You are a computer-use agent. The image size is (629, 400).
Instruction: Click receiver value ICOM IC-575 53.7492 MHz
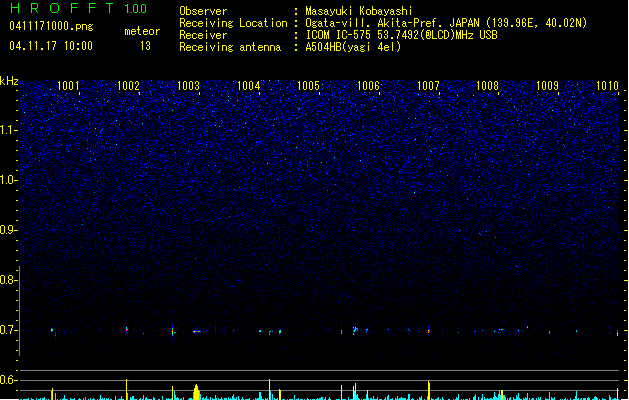click(401, 35)
